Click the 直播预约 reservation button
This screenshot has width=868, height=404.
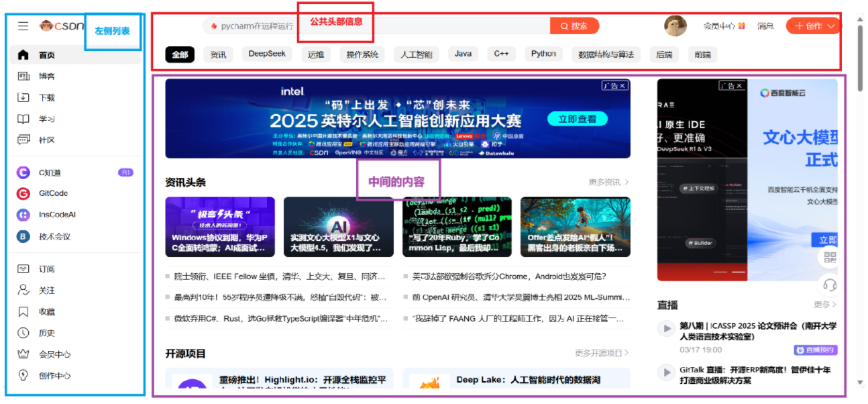point(816,350)
